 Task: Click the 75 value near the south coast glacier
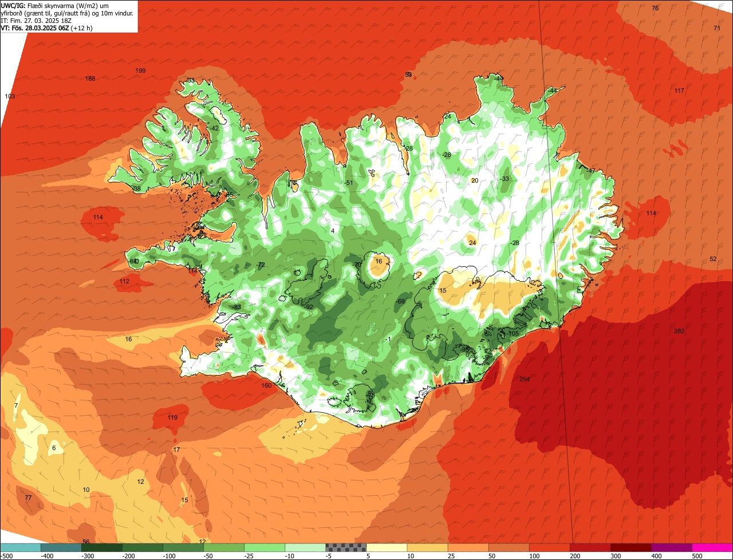coord(371,395)
